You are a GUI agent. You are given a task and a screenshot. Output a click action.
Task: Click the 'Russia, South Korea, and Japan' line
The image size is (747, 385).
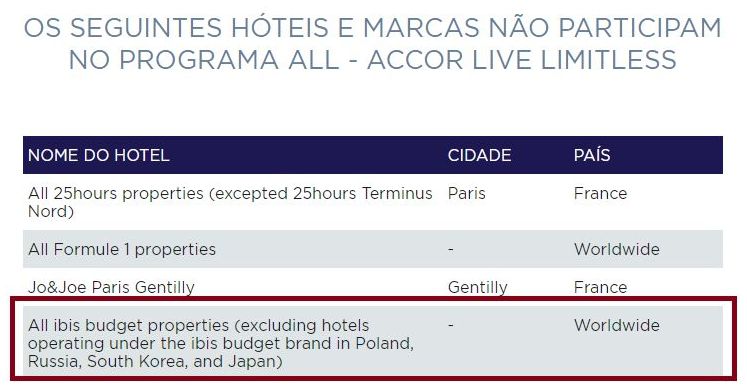coord(155,361)
